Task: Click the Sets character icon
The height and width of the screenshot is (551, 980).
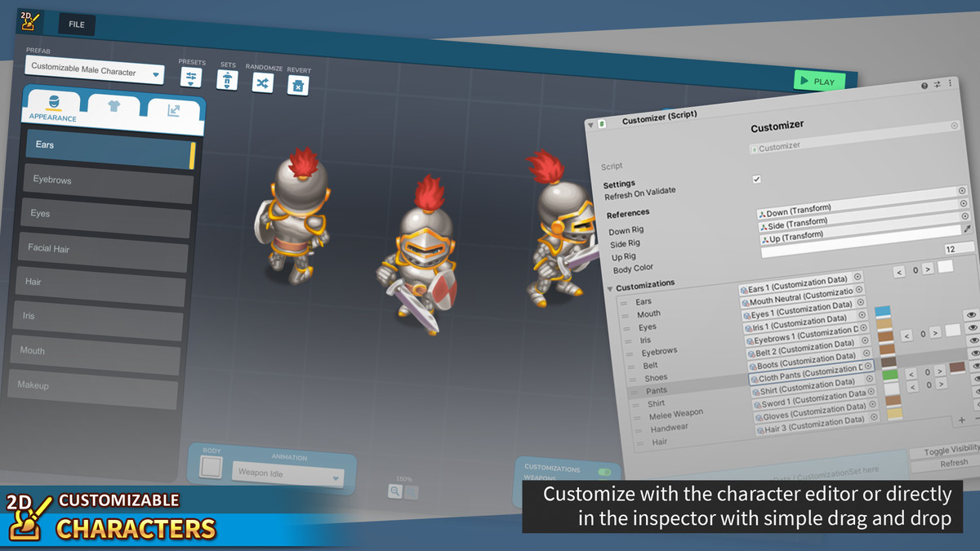Action: [x=227, y=80]
